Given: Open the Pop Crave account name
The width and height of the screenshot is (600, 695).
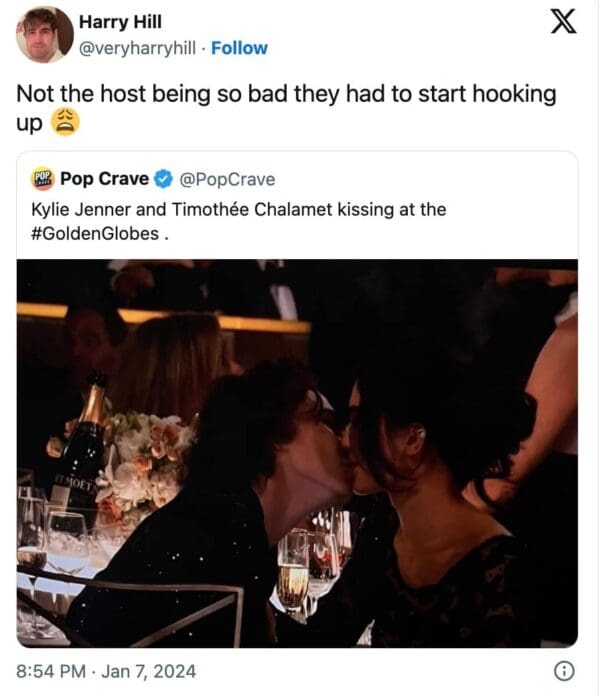Looking at the screenshot, I should pos(105,179).
